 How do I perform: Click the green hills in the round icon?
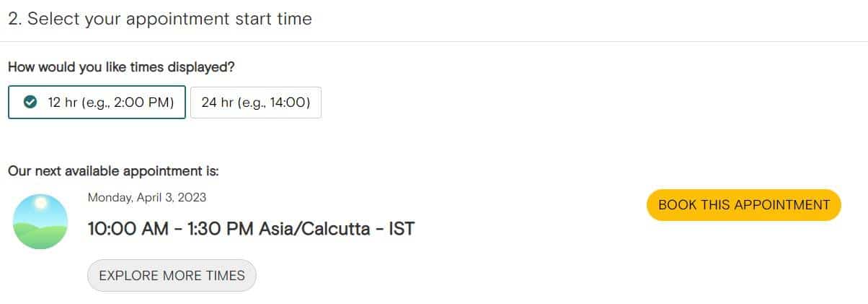tap(40, 236)
